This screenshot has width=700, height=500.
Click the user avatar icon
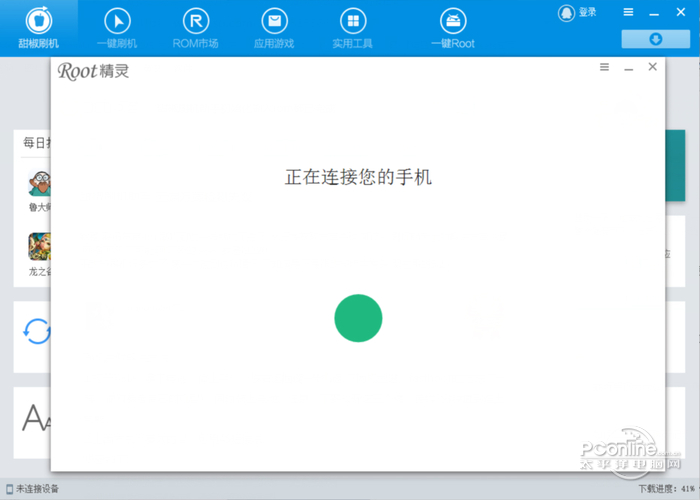(x=567, y=12)
